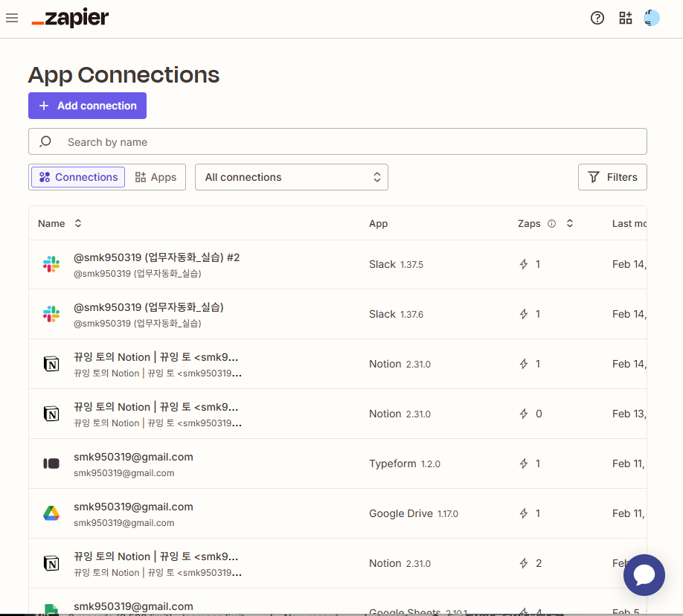Click lightning Zap icon in Google Drive row
Viewport: 683px width, 616px height.
pos(524,513)
